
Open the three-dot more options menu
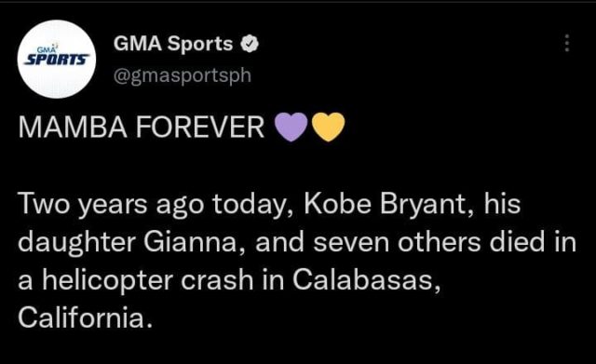(567, 43)
